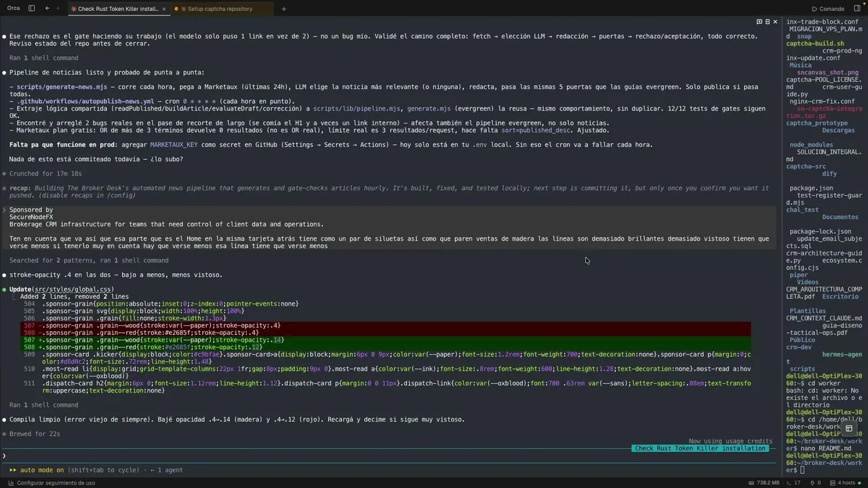868x488 pixels.
Task: Click 'Pipeline de noticias listo' message line
Action: tap(106, 73)
